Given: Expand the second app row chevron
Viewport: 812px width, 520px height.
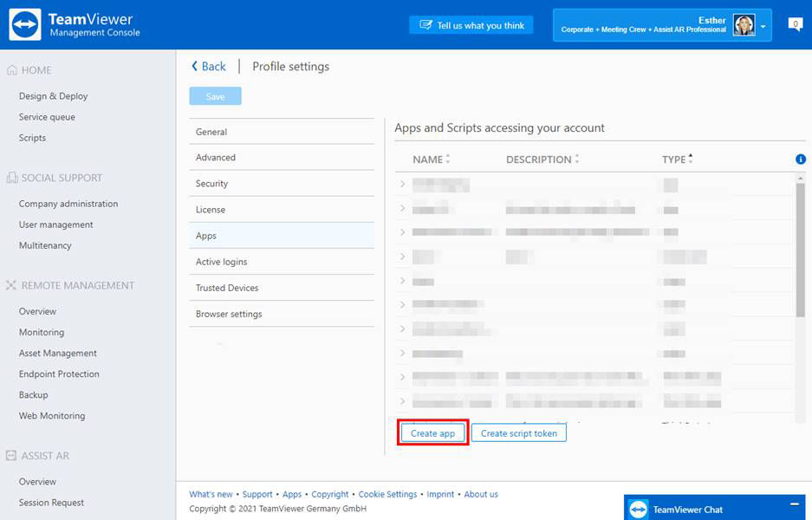Looking at the screenshot, I should 402,208.
